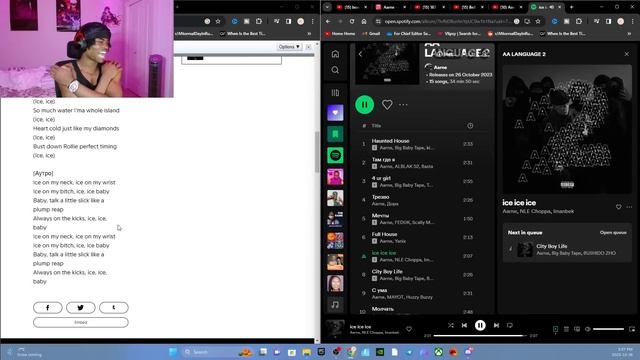Open Connect to a device icon
Image resolution: width=640 pixels, height=360 pixels.
(577, 329)
